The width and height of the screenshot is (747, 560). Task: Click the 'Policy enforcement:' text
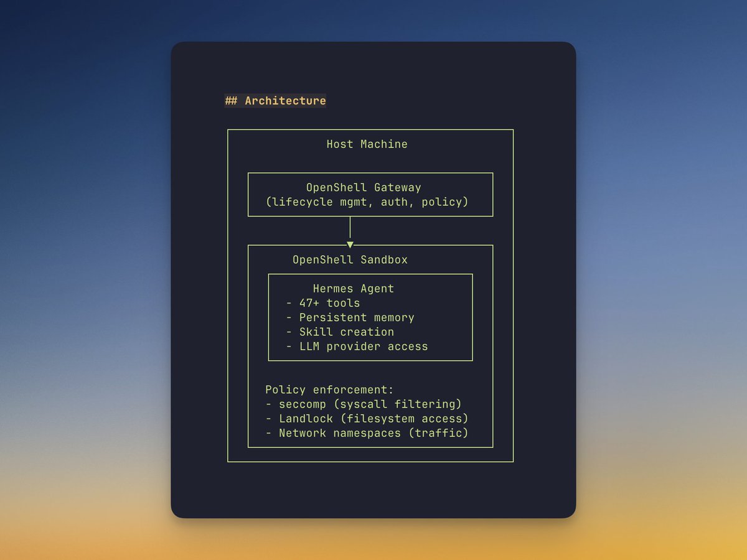pyautogui.click(x=329, y=390)
